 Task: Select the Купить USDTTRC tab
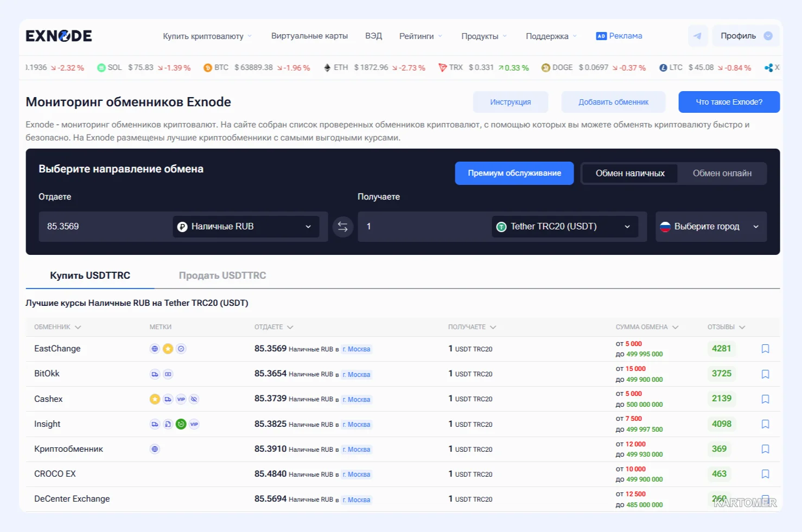point(90,275)
